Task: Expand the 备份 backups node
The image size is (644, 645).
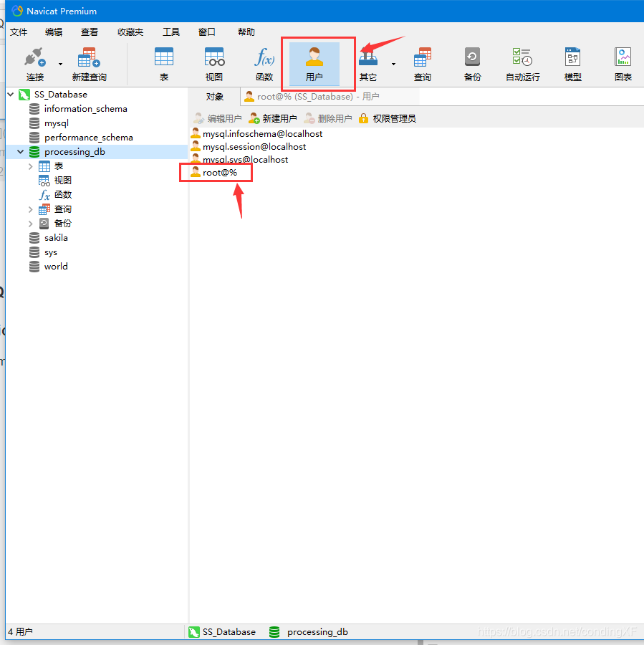Action: coord(30,224)
